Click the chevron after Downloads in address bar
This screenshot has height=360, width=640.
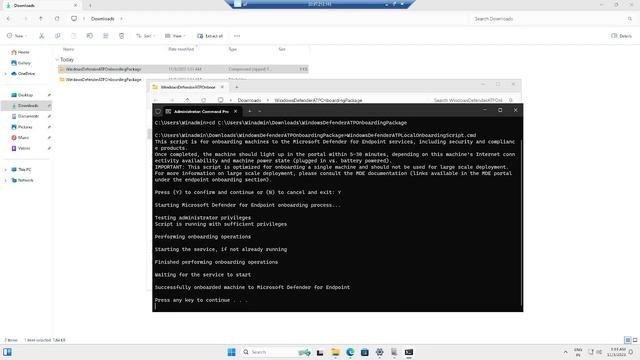pyautogui.click(x=121, y=19)
